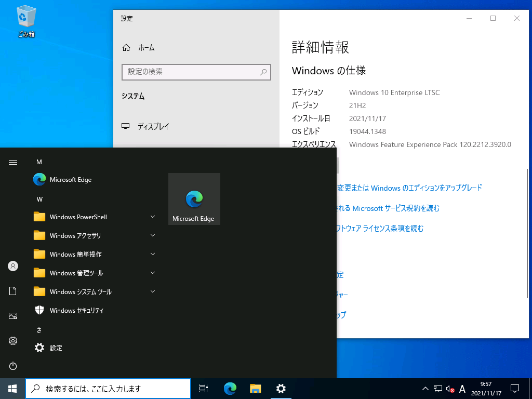This screenshot has height=399, width=532.
Task: Open Windows セキュリティ from the app list
Action: (76, 310)
